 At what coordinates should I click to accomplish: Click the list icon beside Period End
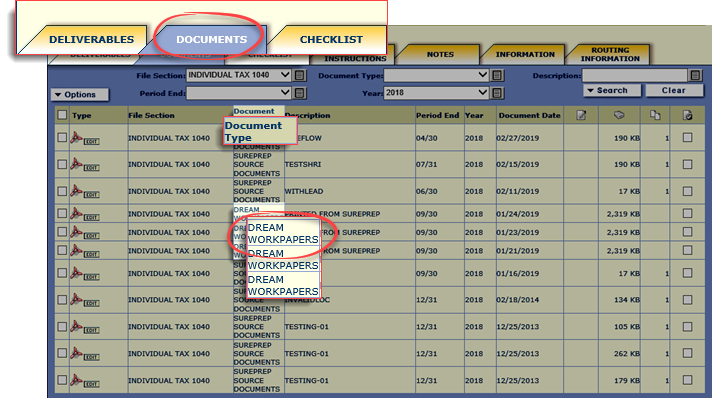pos(299,93)
